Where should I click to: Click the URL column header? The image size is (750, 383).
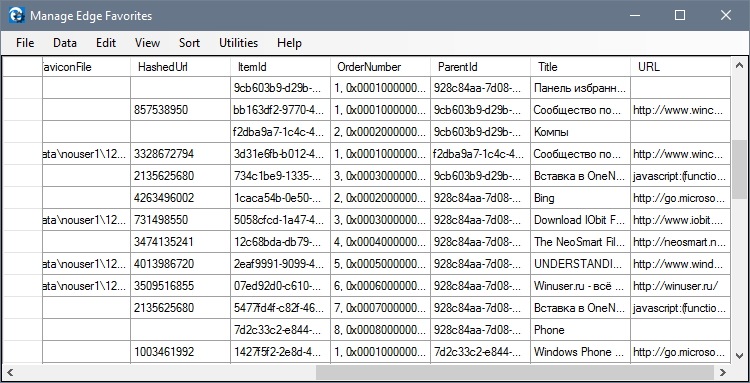(680, 67)
